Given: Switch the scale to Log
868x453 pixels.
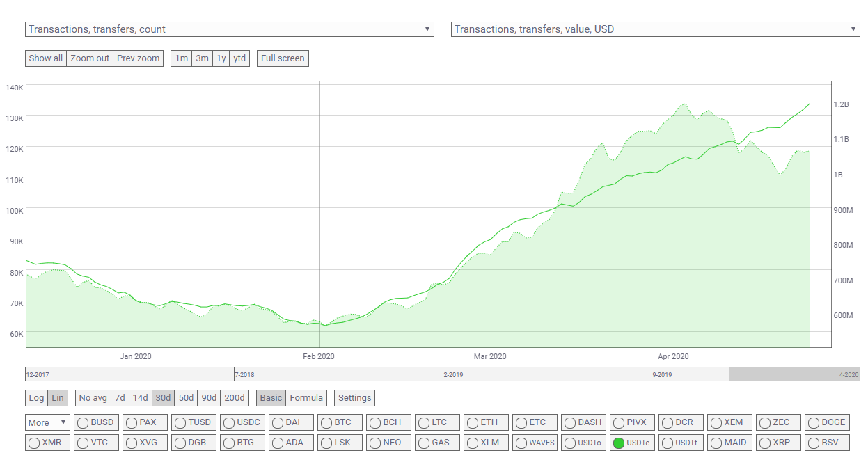Looking at the screenshot, I should (x=36, y=398).
